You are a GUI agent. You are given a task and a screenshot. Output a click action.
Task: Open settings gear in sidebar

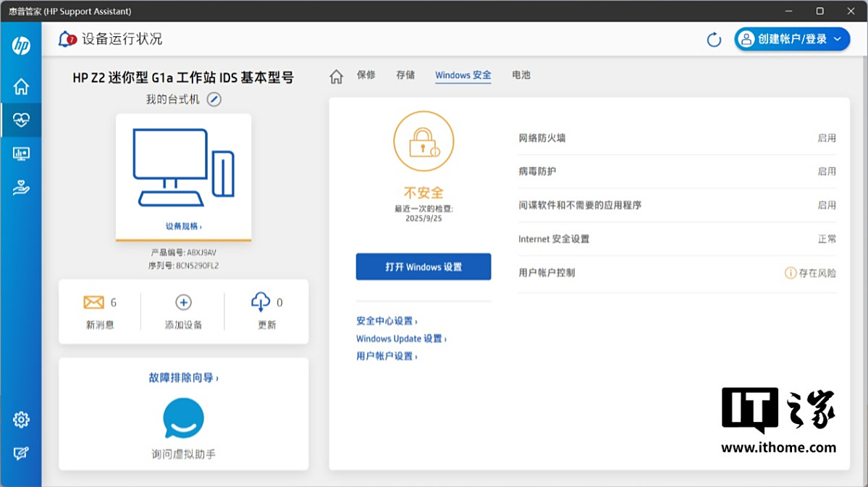[21, 420]
